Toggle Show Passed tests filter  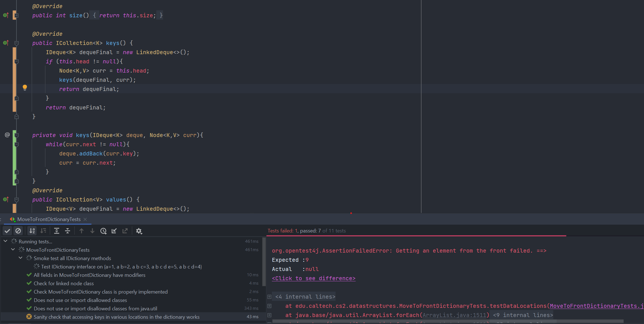point(7,231)
